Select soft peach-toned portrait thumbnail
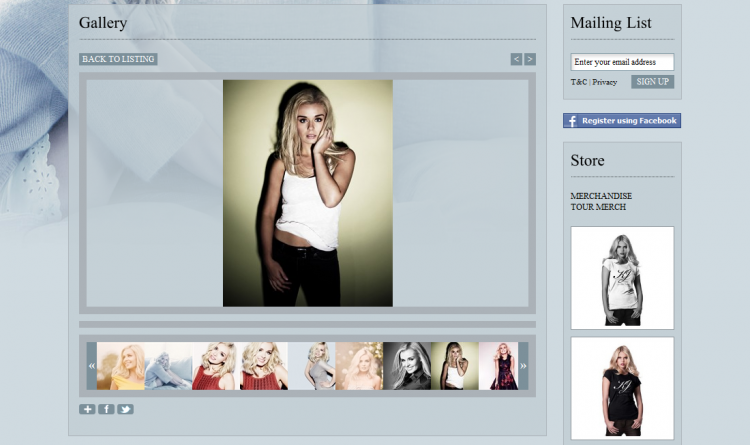Screen dimensions: 750x445 click(359, 366)
